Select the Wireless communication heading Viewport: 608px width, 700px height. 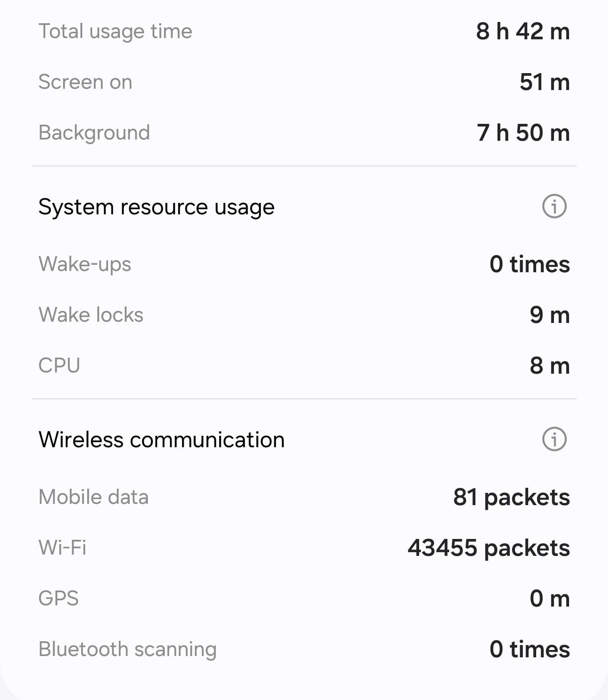161,440
